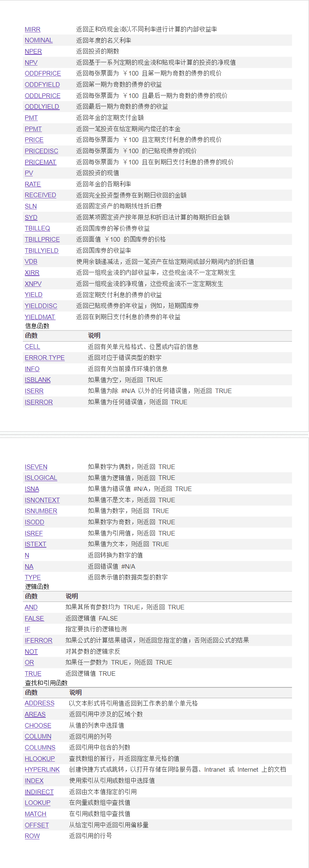The image size is (309, 868).
Task: Open the CHOOSE function link
Action: click(x=38, y=726)
